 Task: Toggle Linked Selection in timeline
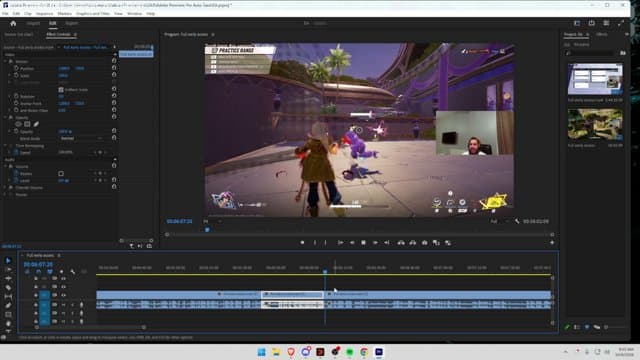pos(50,272)
